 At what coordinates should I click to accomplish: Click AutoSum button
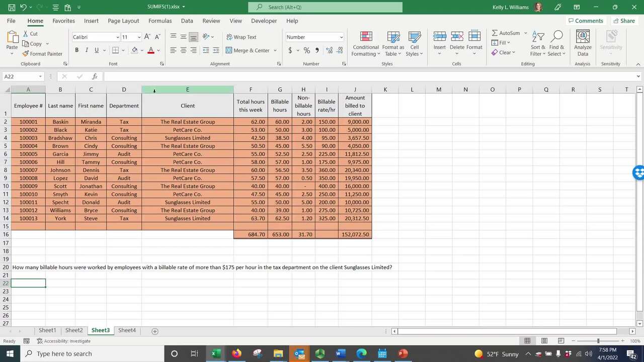506,33
